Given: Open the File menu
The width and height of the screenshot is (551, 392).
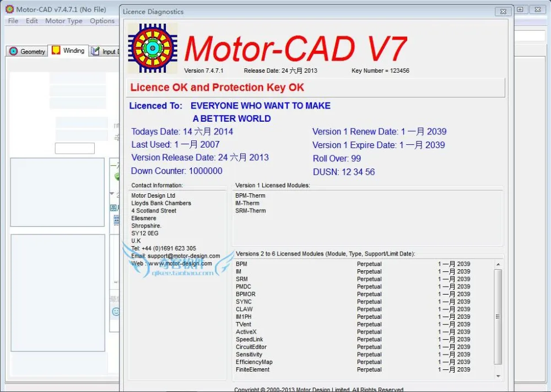Looking at the screenshot, I should [13, 21].
